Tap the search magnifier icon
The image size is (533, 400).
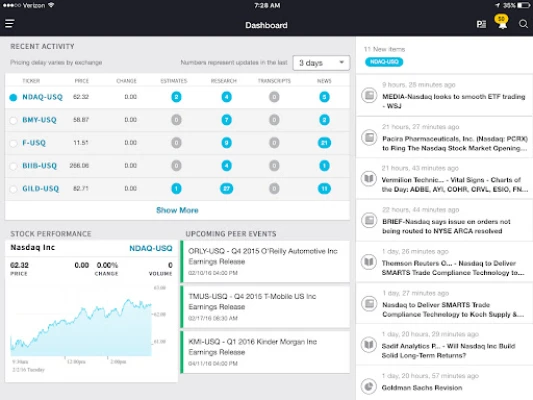coord(523,24)
